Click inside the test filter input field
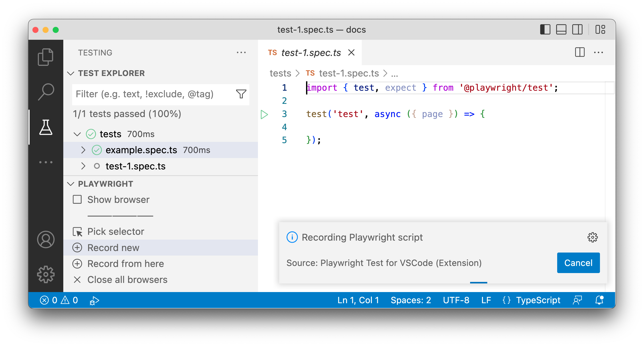The height and width of the screenshot is (346, 644). tap(152, 94)
